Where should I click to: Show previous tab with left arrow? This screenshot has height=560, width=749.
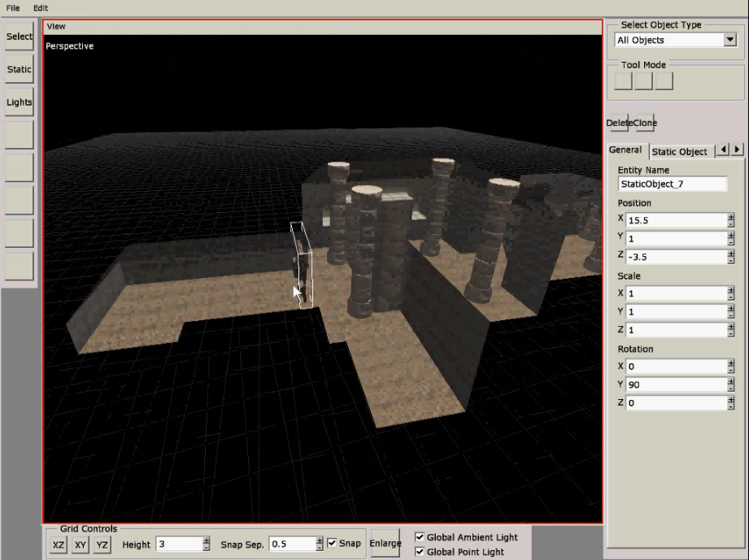point(723,150)
